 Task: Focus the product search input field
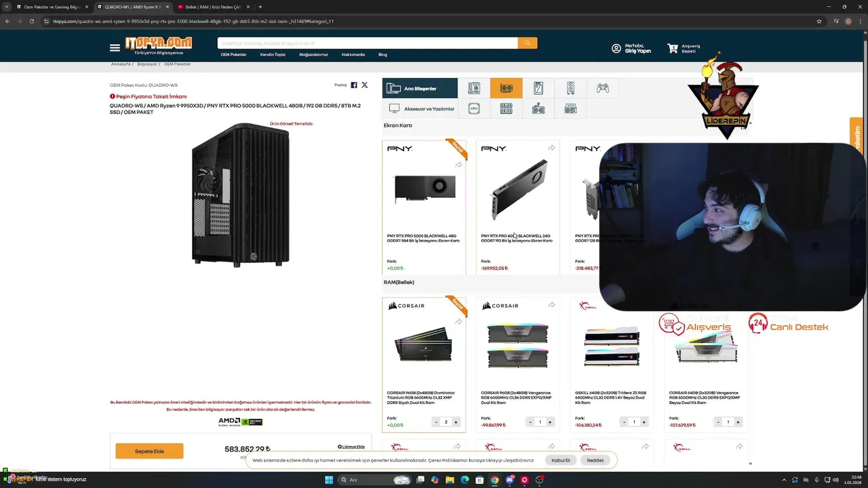coord(368,43)
